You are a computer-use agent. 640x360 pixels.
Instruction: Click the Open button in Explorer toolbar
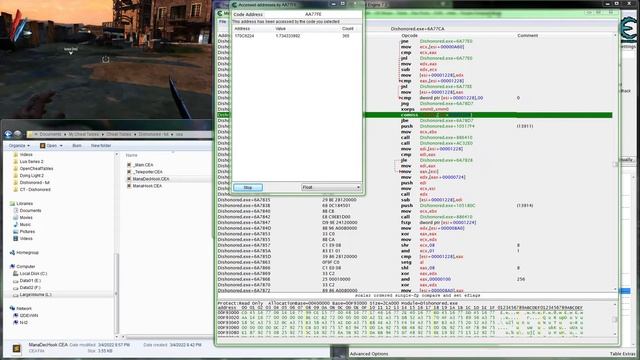[49, 146]
